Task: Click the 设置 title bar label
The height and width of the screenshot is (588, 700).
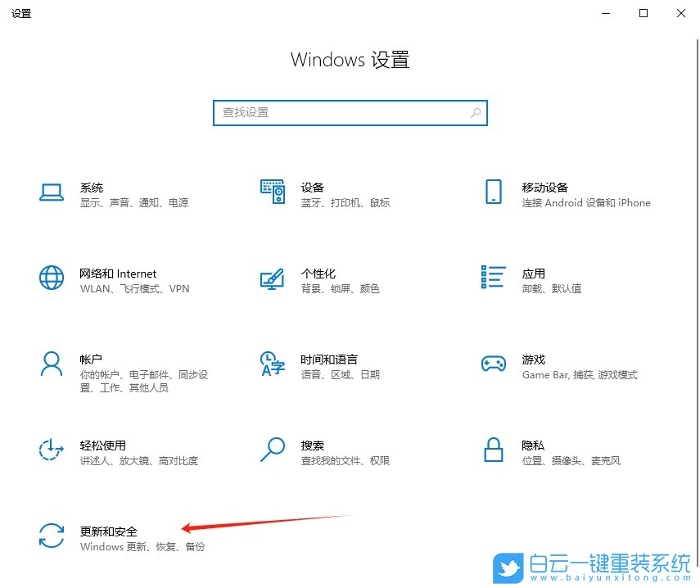Action: click(x=21, y=13)
